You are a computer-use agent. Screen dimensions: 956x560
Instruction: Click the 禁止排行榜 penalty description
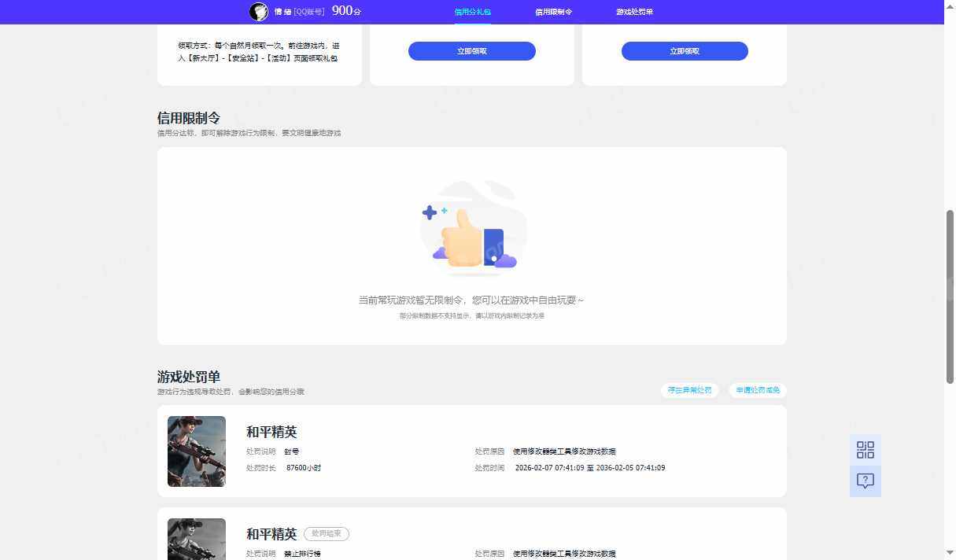pyautogui.click(x=302, y=554)
